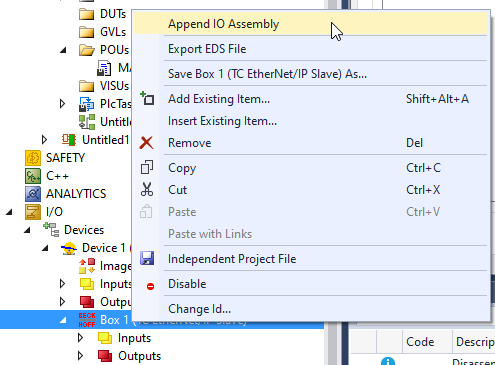Image resolution: width=495 pixels, height=365 pixels.
Task: Click the floppy disk Independent Project File icon
Action: pyautogui.click(x=147, y=259)
